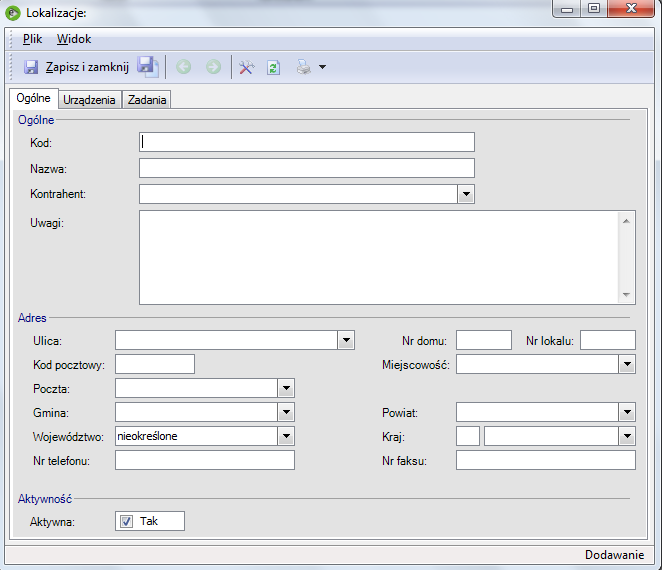Open the Województwo dropdown showing nieokreślone

coord(286,436)
